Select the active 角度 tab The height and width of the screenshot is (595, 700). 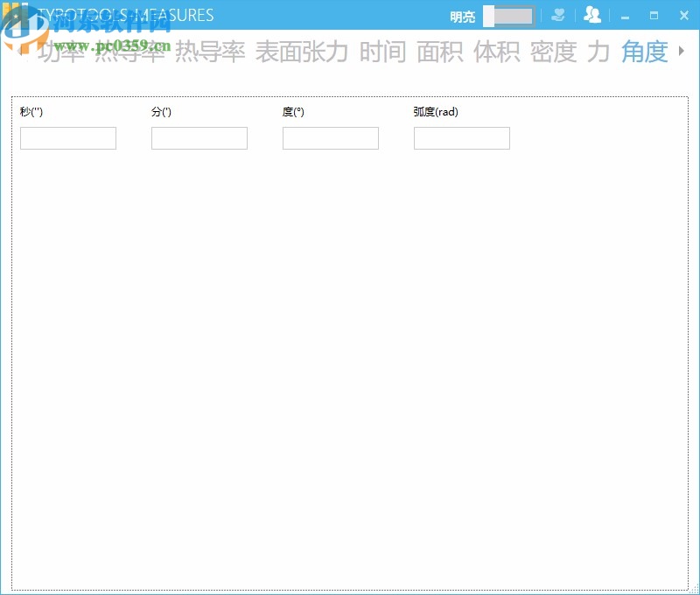coord(644,52)
